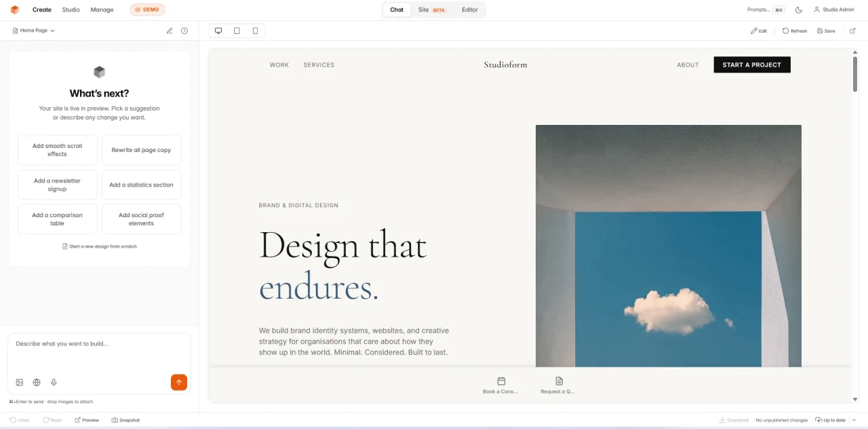868x429 pixels.
Task: Switch to the Editor tab
Action: tap(470, 10)
